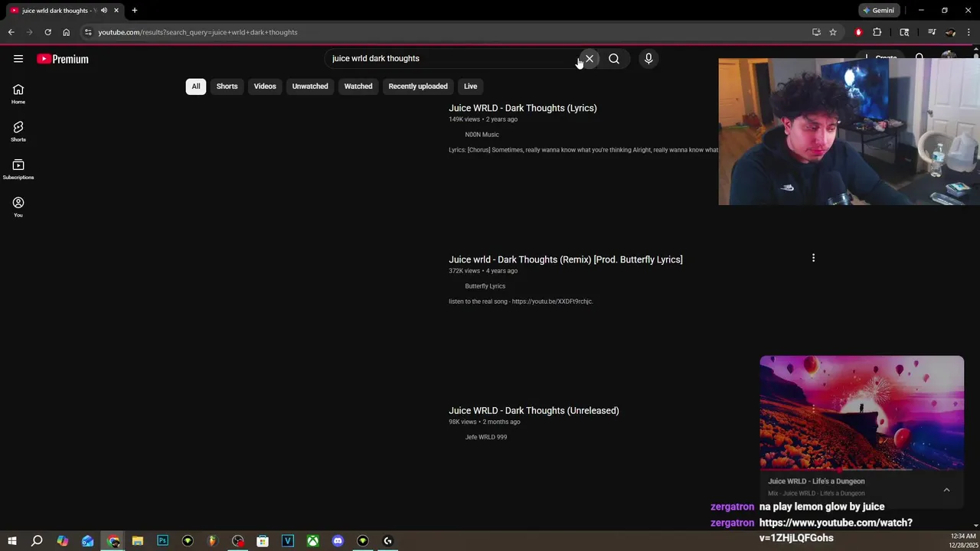This screenshot has width=980, height=551.
Task: Open Chrome three-dot menu
Action: (x=969, y=32)
